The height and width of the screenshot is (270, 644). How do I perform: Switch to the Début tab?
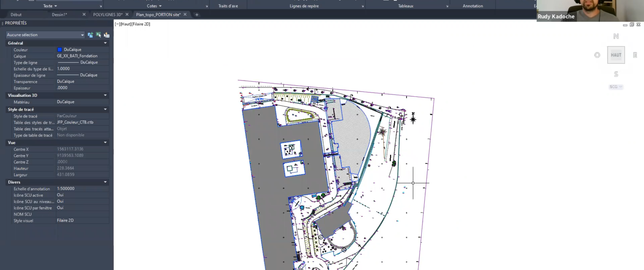coord(16,15)
